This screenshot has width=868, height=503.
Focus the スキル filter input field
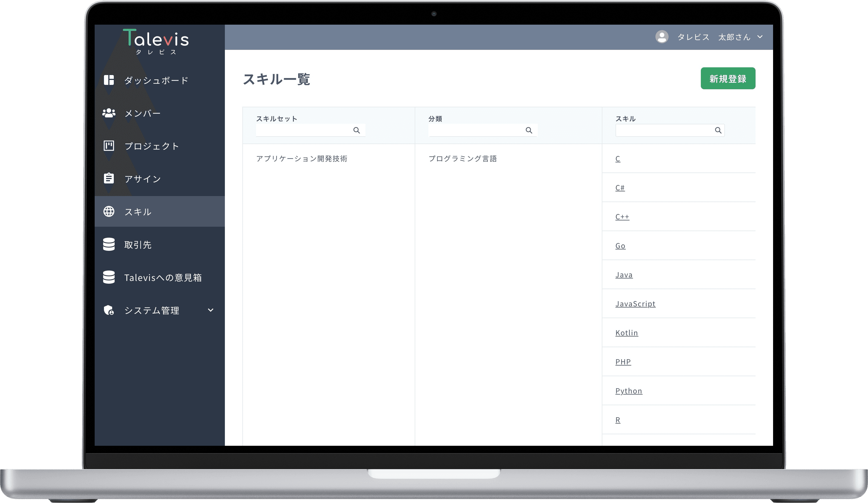tap(670, 130)
